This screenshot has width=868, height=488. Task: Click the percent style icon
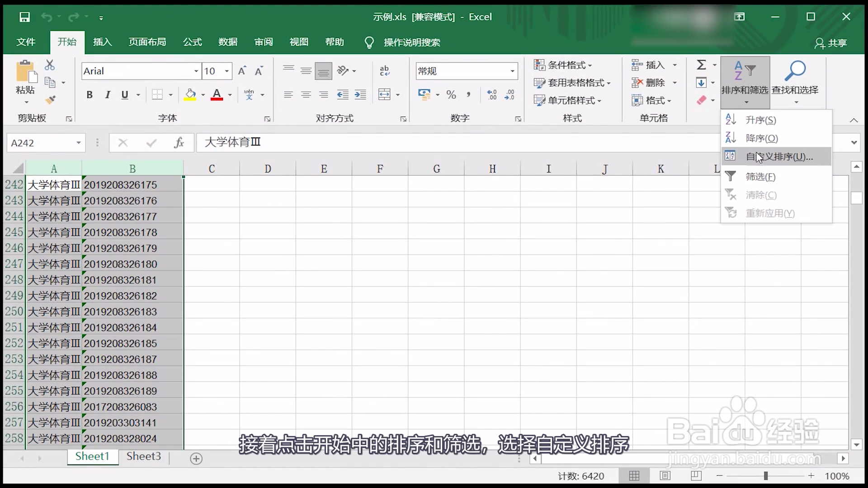pos(451,94)
